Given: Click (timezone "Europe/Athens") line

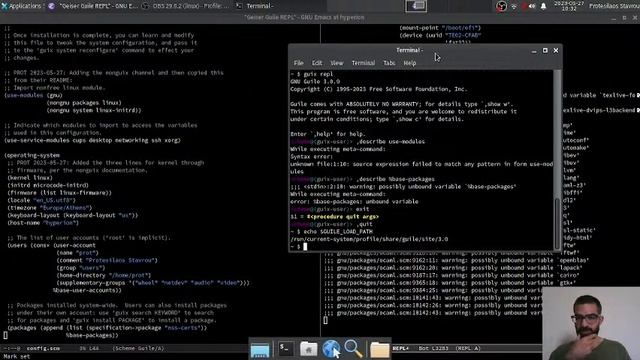Looking at the screenshot, I should click(x=49, y=207).
